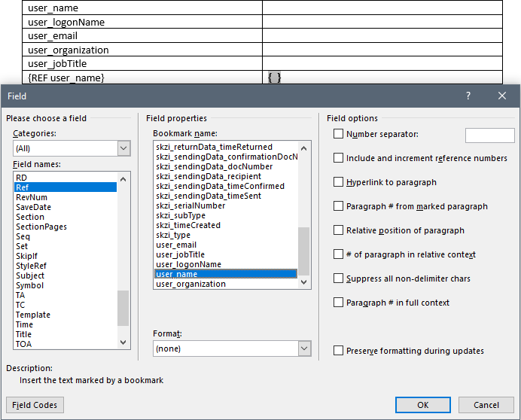Close the Field dialog
Screen dimensions: 521x420
[502, 96]
